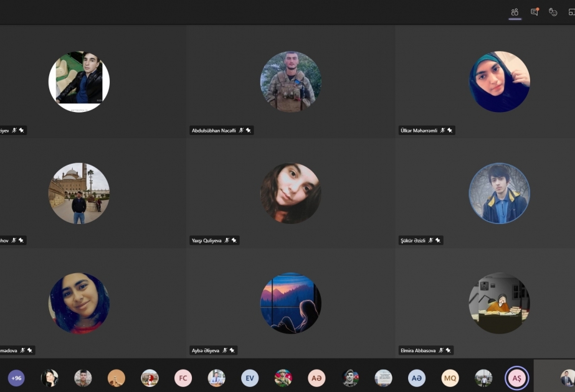Click the name label Elmira Abbasova
575x392 pixels.
coord(418,350)
